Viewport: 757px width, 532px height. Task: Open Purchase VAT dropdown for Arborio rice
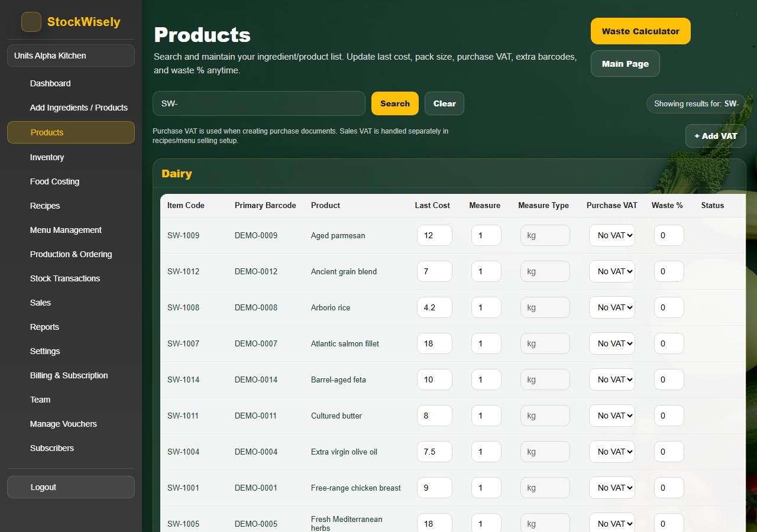(x=612, y=307)
